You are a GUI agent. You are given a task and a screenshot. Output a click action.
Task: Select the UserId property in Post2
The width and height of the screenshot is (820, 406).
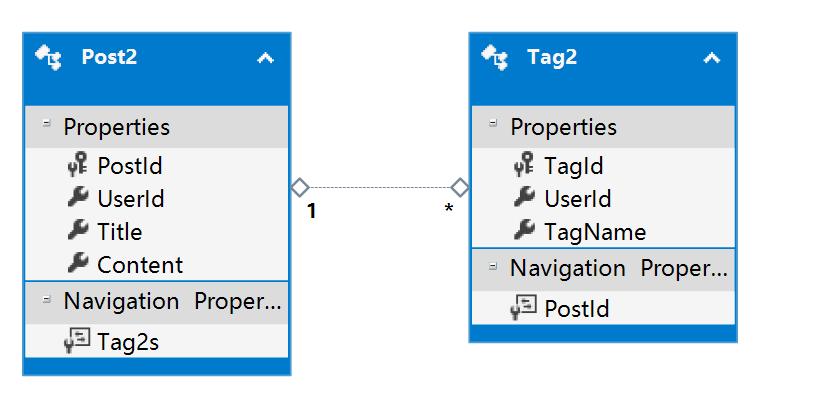130,199
